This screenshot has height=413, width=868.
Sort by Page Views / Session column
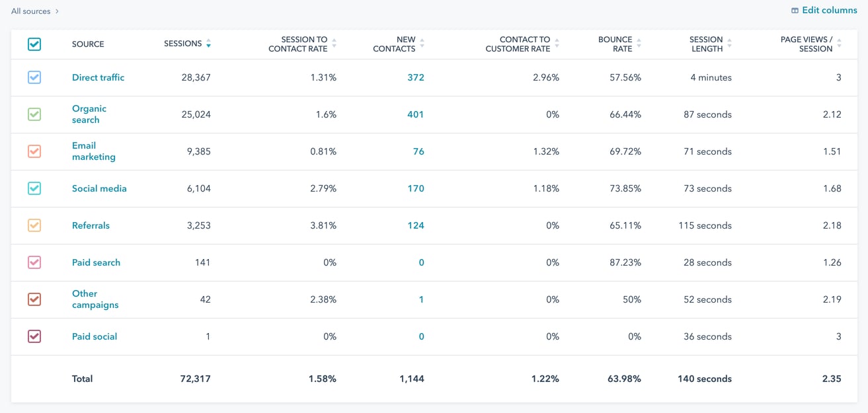pyautogui.click(x=838, y=42)
